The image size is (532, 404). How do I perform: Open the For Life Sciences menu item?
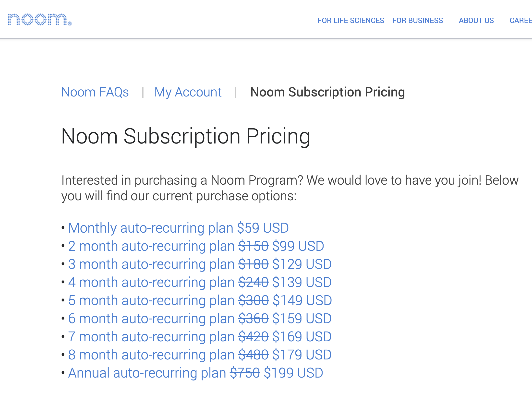(x=351, y=21)
